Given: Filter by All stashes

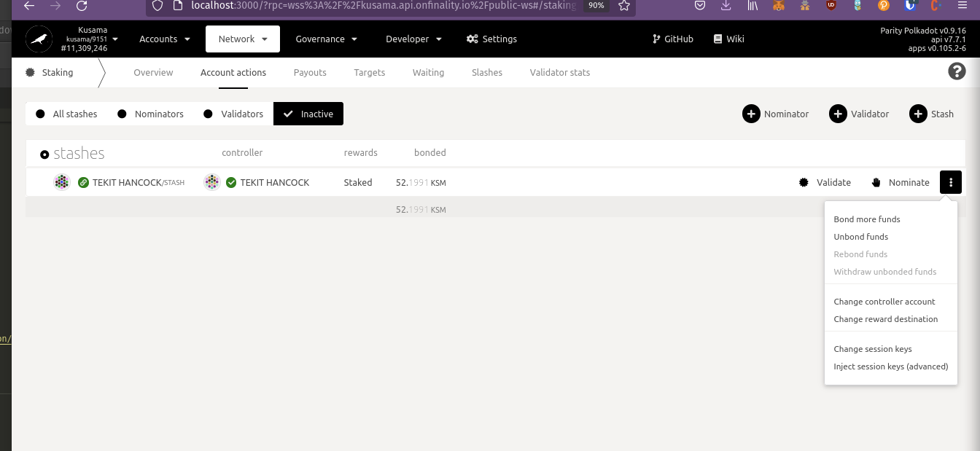Looking at the screenshot, I should click(66, 114).
